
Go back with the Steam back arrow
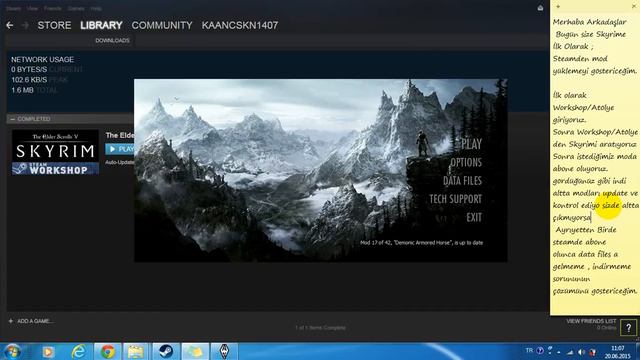click(x=10, y=25)
